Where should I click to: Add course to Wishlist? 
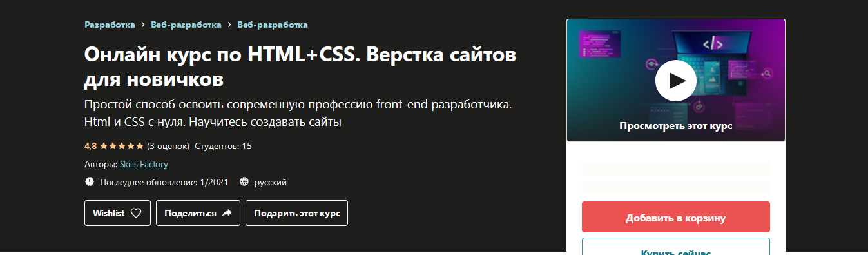(117, 213)
